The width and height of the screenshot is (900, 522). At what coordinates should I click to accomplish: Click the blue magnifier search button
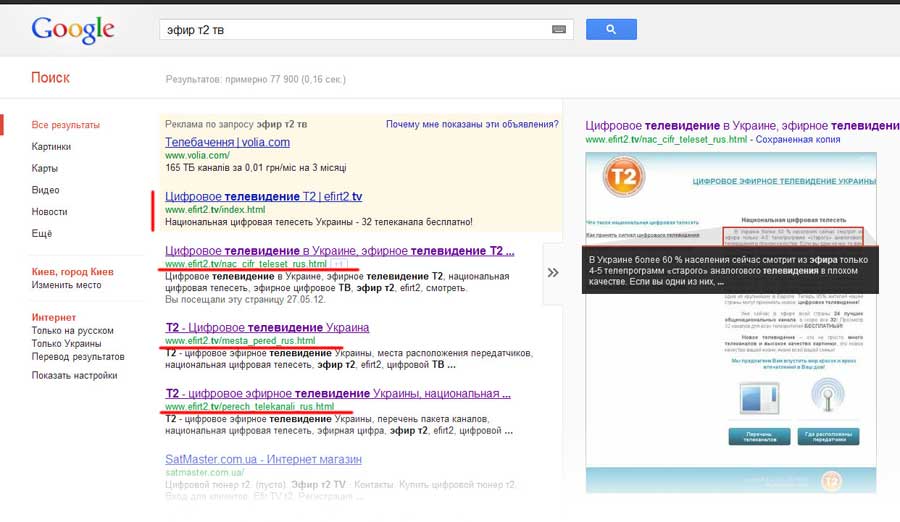[611, 29]
